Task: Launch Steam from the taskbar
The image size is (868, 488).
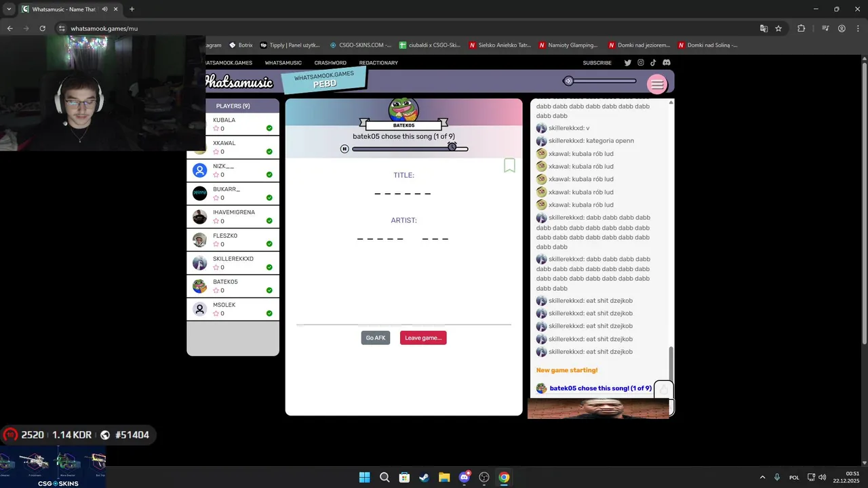Action: 424,477
